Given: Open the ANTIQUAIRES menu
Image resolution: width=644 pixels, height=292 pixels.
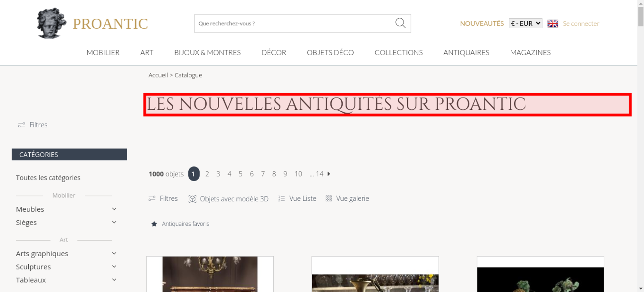Looking at the screenshot, I should pos(466,52).
